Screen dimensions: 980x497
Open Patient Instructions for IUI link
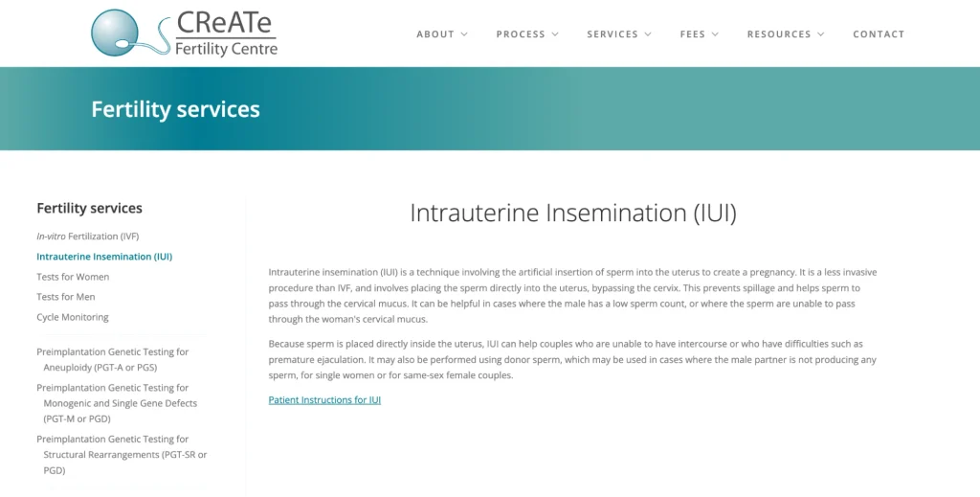pyautogui.click(x=324, y=400)
